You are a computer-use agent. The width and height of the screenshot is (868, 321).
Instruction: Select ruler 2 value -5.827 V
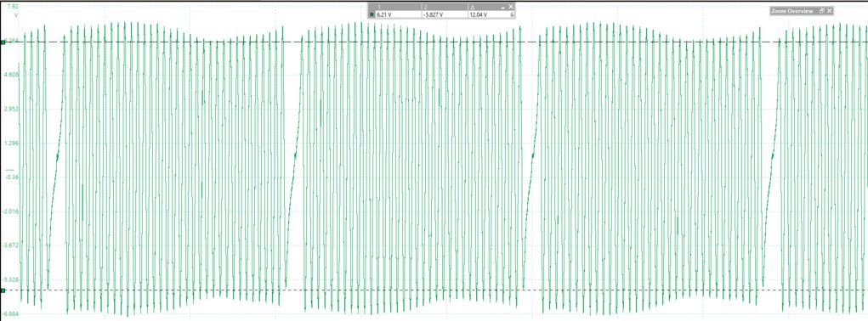click(434, 14)
